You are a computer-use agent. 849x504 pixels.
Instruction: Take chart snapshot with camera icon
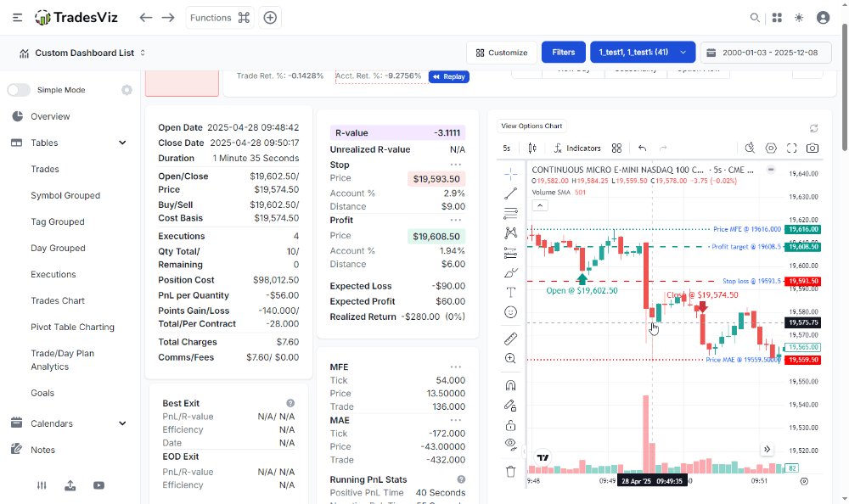point(812,148)
